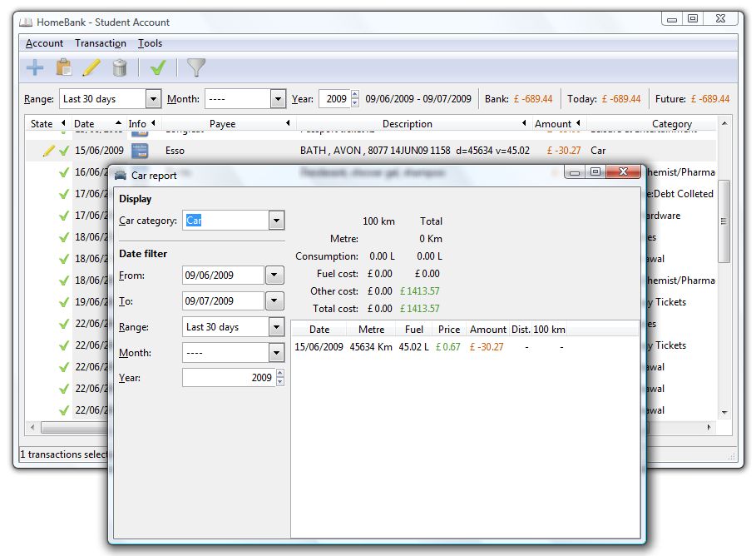Click the green Validate checkmark toolbar icon
The width and height of the screenshot is (756, 556).
pyautogui.click(x=158, y=68)
